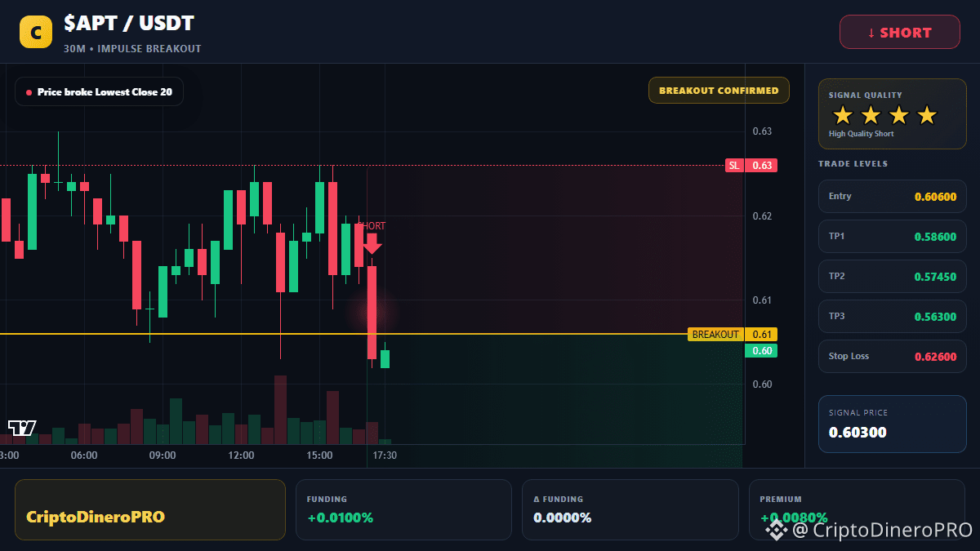The width and height of the screenshot is (980, 551).
Task: Click the fourth star in Signal Quality
Action: [926, 115]
